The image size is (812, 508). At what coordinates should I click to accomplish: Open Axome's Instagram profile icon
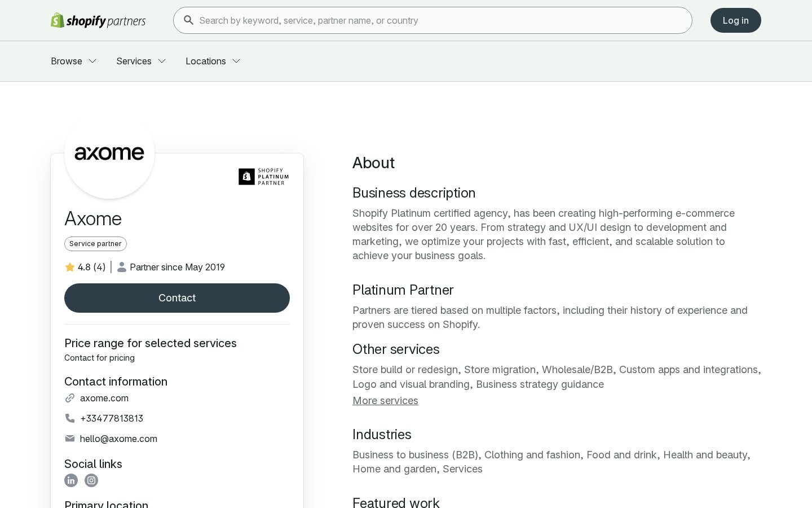[x=91, y=480]
